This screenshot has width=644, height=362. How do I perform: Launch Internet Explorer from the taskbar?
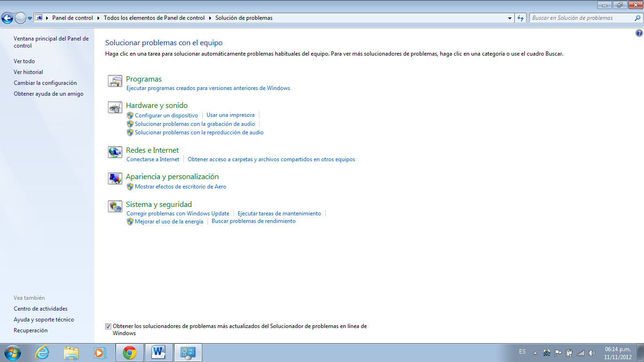pyautogui.click(x=41, y=352)
